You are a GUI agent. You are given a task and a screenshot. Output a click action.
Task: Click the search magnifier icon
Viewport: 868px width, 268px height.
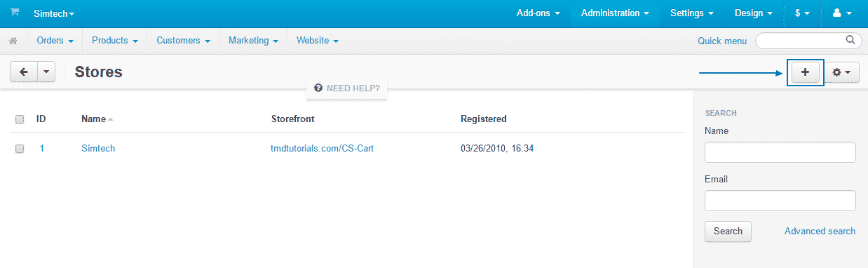tap(850, 40)
